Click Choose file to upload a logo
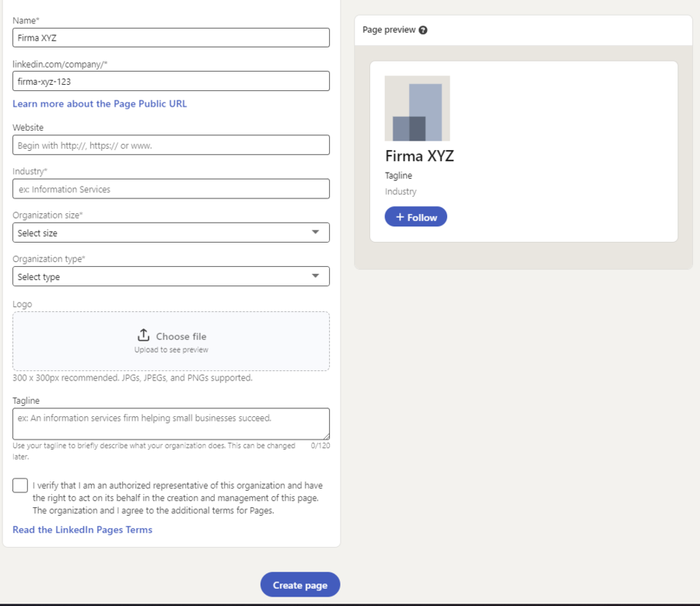Screen dimensions: 700x606 [181, 336]
